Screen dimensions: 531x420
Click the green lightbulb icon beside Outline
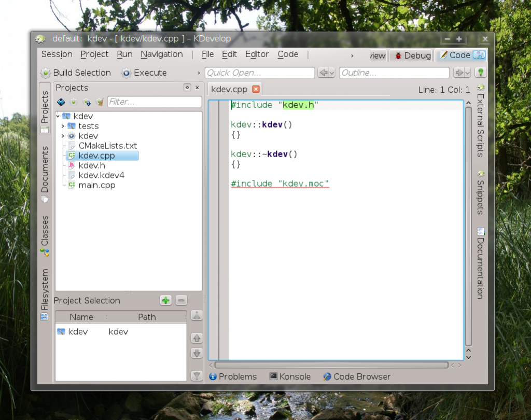(x=481, y=73)
